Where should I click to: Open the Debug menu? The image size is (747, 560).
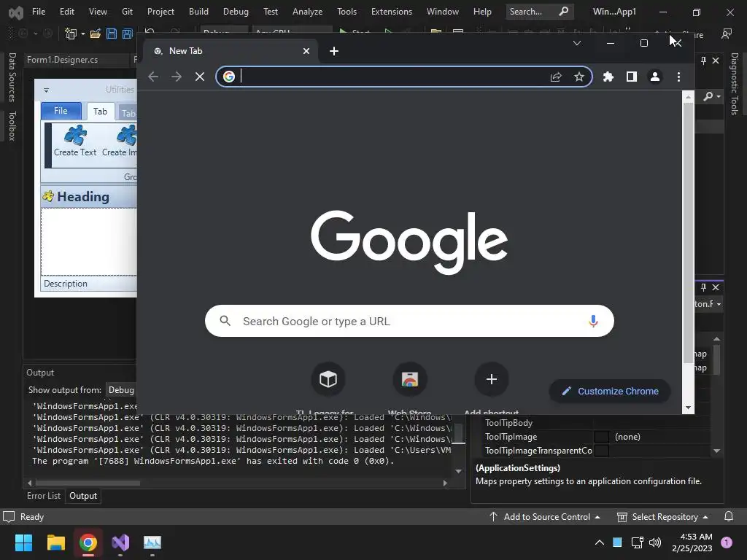click(x=236, y=12)
